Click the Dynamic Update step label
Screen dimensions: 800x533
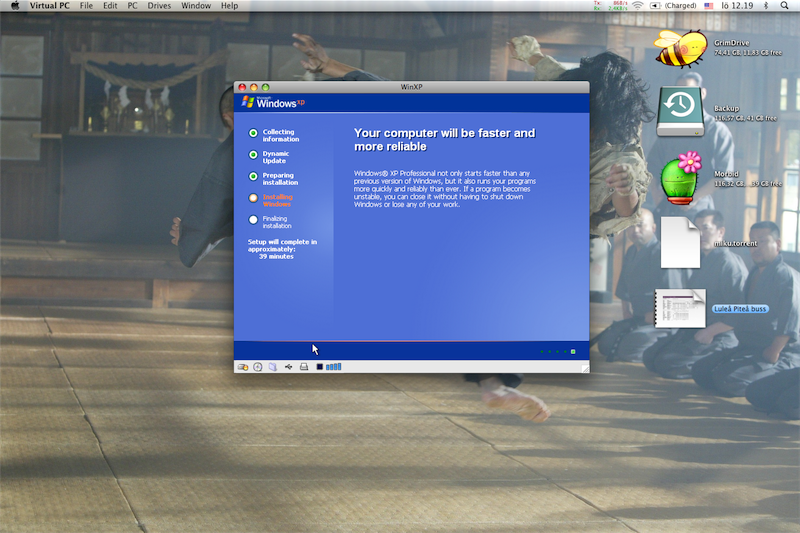click(276, 157)
